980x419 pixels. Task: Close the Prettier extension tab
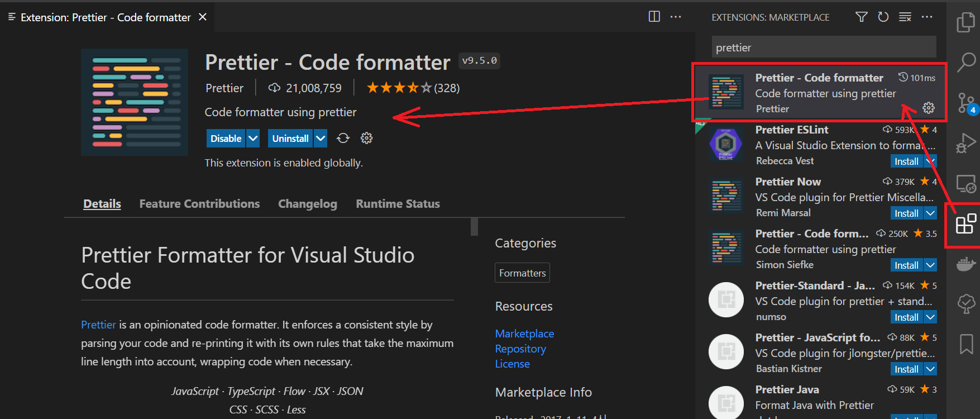tap(203, 17)
